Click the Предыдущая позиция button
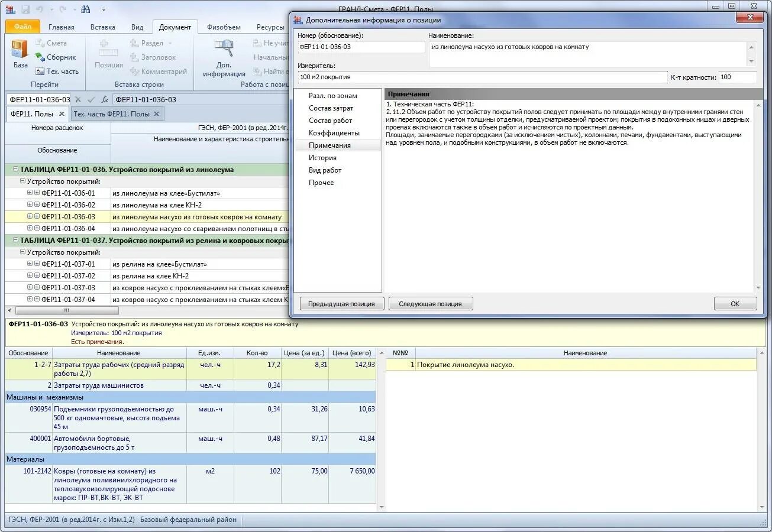Image resolution: width=772 pixels, height=532 pixels. point(342,304)
